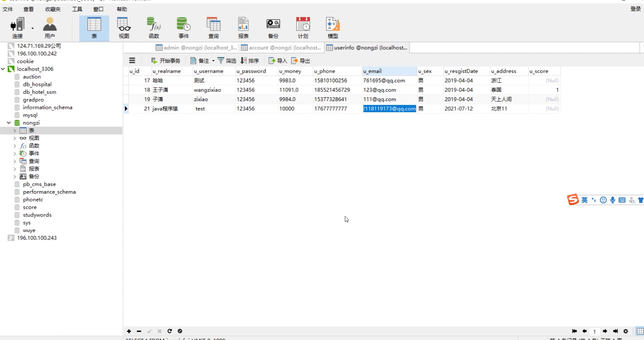Click the refresh icon in bottom bar
The width and height of the screenshot is (644, 340).
pyautogui.click(x=170, y=331)
